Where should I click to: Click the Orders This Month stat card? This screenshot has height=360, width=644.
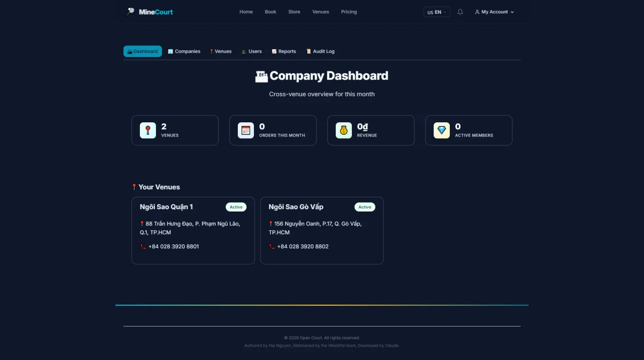click(x=273, y=131)
